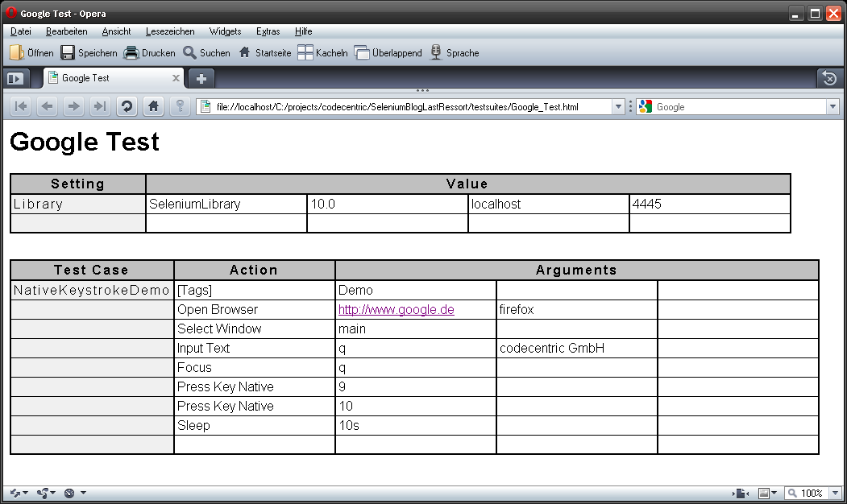Click the Öffnen folder icon

tap(17, 53)
